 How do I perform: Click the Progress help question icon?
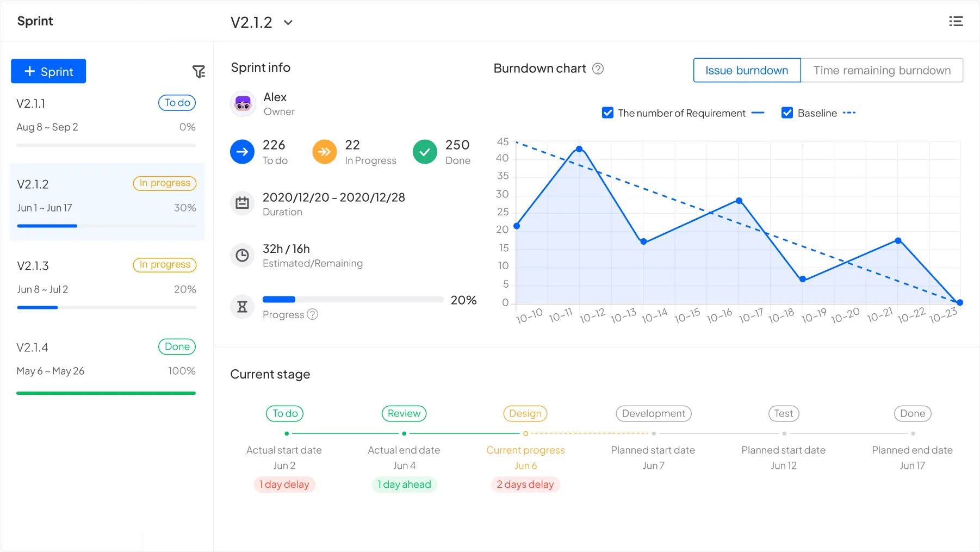312,314
